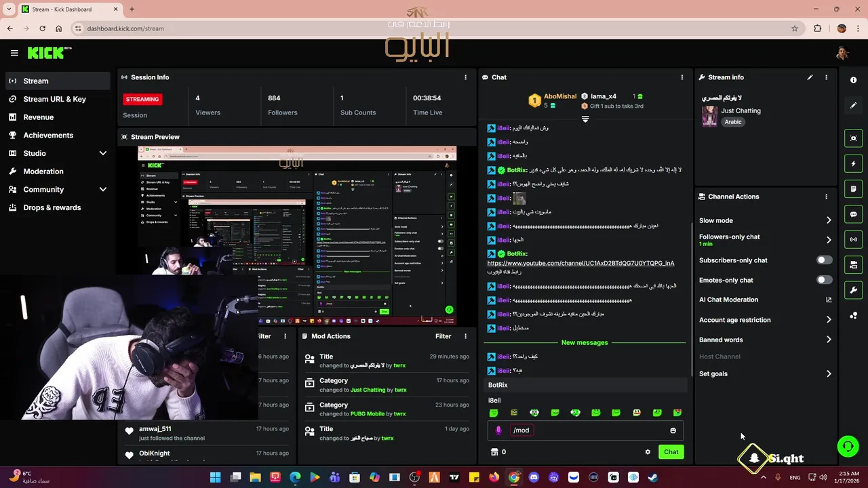Open Set goals arrow
868x488 pixels.
[x=829, y=373]
